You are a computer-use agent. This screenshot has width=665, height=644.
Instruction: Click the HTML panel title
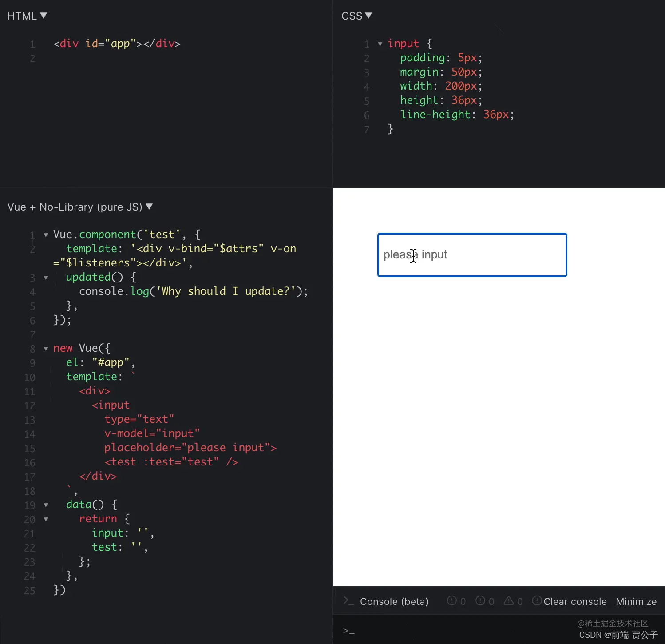point(20,16)
